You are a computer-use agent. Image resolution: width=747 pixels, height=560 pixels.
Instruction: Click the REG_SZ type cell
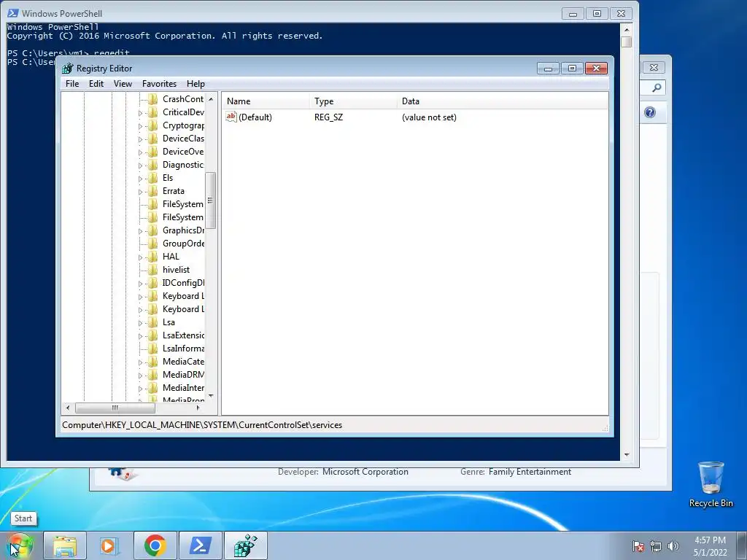(x=328, y=117)
